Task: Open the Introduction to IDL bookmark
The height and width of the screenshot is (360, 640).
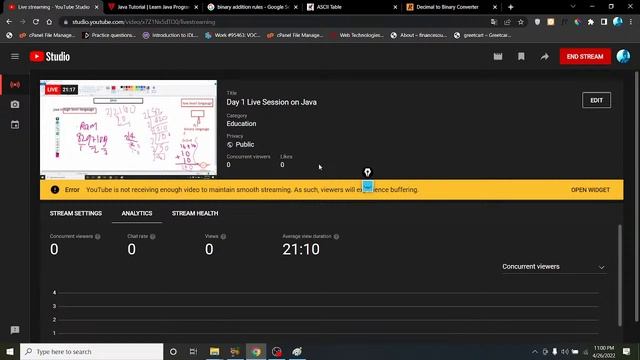Action: 170,35
